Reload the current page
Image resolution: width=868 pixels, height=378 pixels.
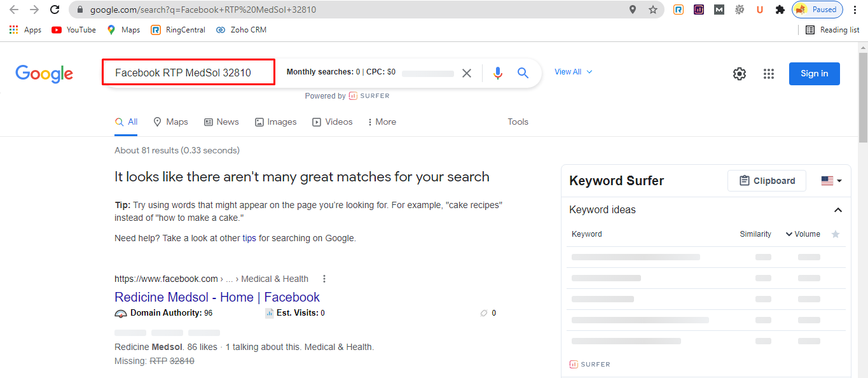[x=55, y=10]
